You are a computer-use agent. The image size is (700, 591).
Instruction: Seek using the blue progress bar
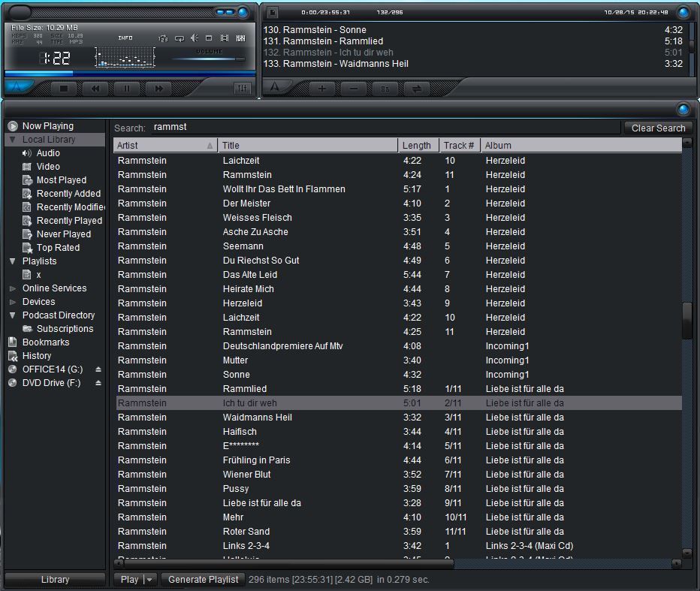point(129,73)
